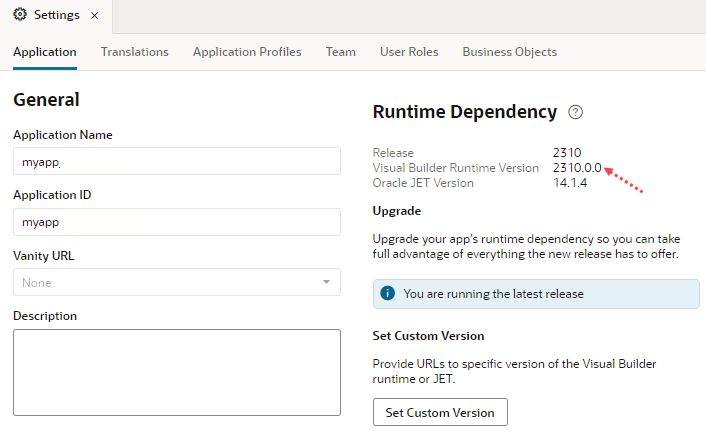
Task: Click the Visual Builder Runtime Version value
Action: pyautogui.click(x=577, y=168)
